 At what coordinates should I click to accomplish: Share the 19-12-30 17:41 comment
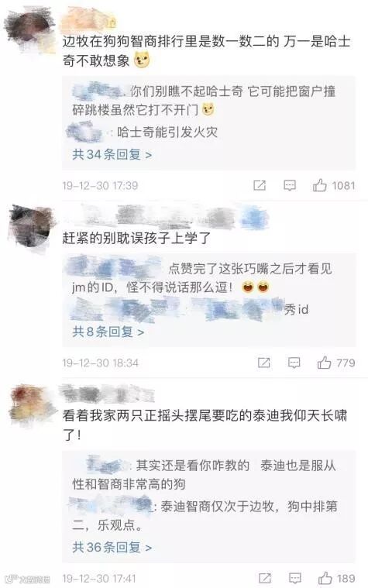click(x=265, y=578)
